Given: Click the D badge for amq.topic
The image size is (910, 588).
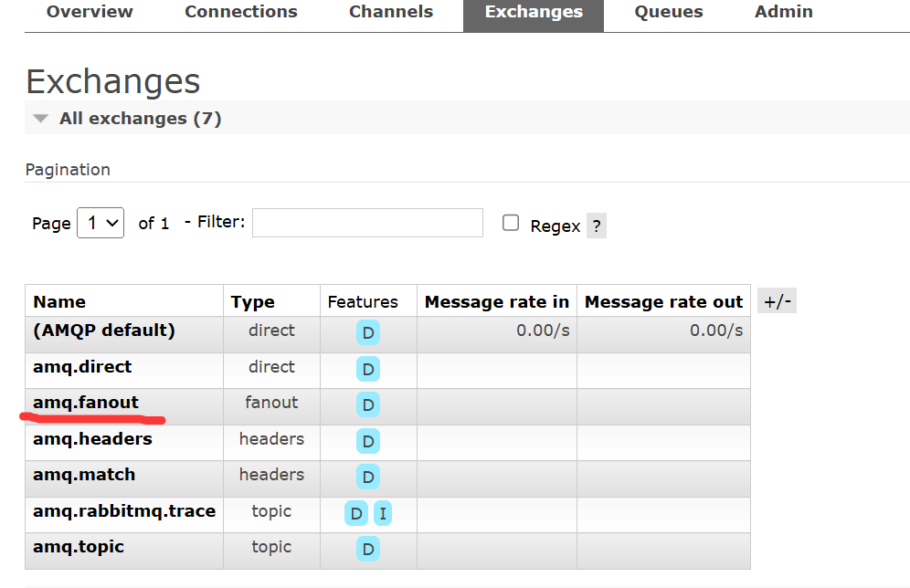Looking at the screenshot, I should coord(368,549).
